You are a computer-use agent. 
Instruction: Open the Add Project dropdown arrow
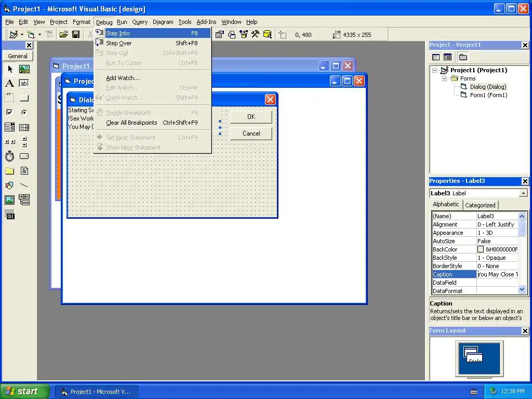(22, 34)
